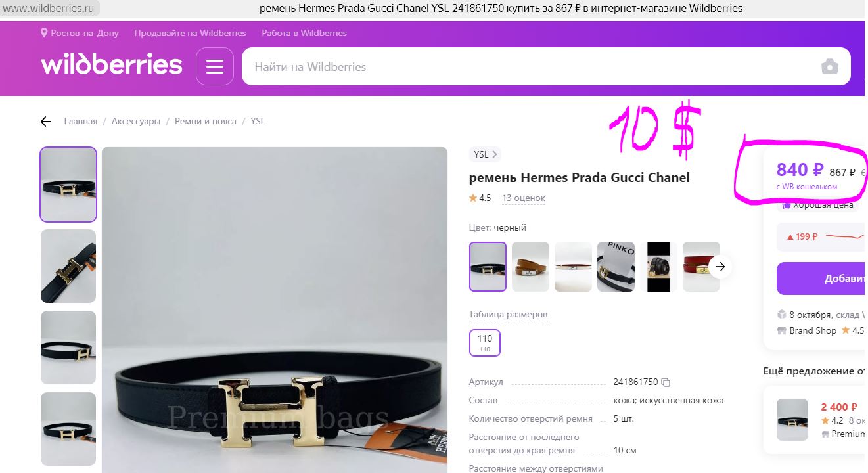Screen dimensions: 868x473
Task: Select the second belt photo thumbnail
Action: 68,266
